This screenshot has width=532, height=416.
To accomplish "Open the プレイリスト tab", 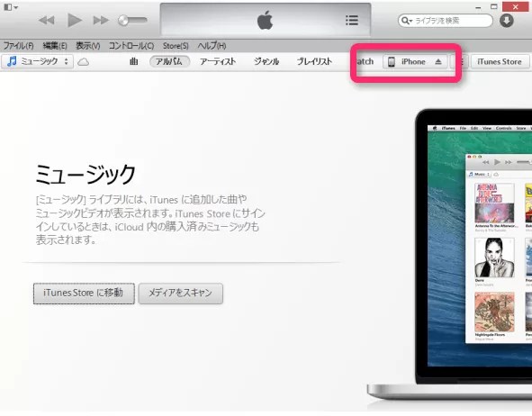I will coord(314,61).
